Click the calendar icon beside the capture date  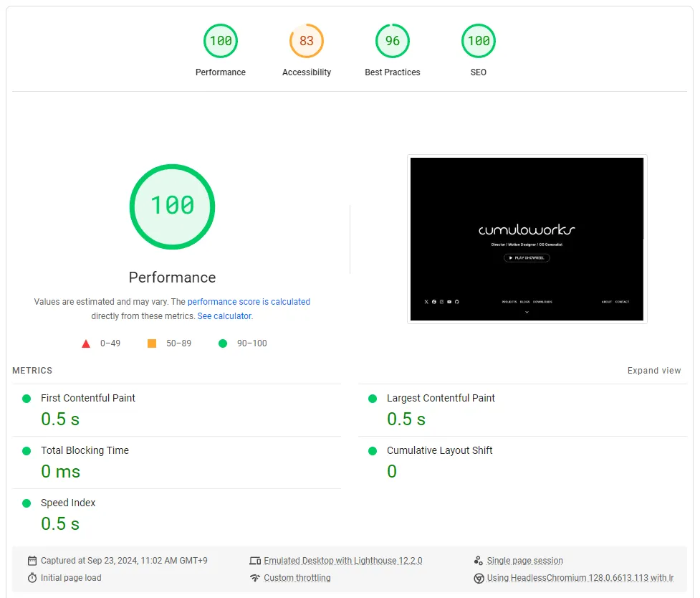[32, 561]
